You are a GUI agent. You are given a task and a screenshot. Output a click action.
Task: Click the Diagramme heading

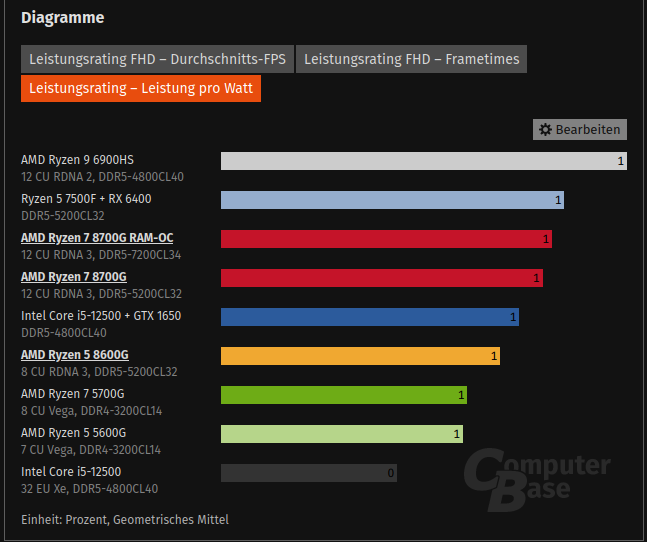pyautogui.click(x=63, y=18)
